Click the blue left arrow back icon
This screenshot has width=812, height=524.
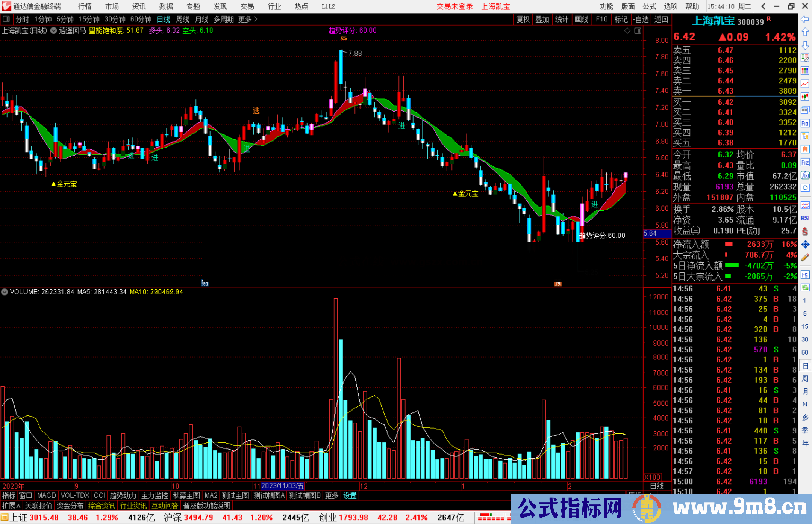click(805, 19)
